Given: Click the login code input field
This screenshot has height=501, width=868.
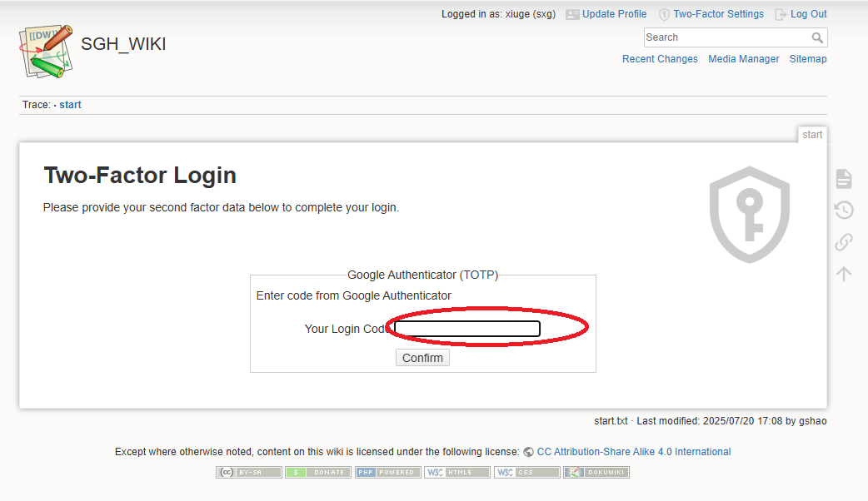Looking at the screenshot, I should click(465, 329).
